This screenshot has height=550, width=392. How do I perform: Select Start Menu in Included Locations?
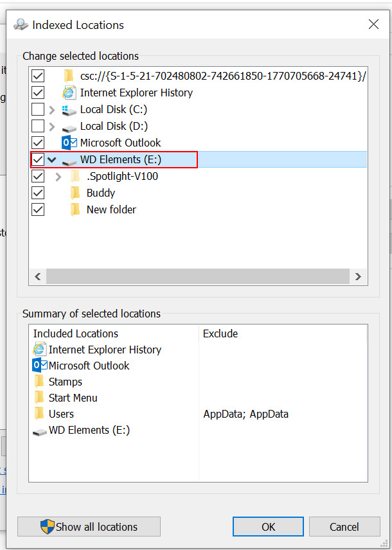(73, 398)
